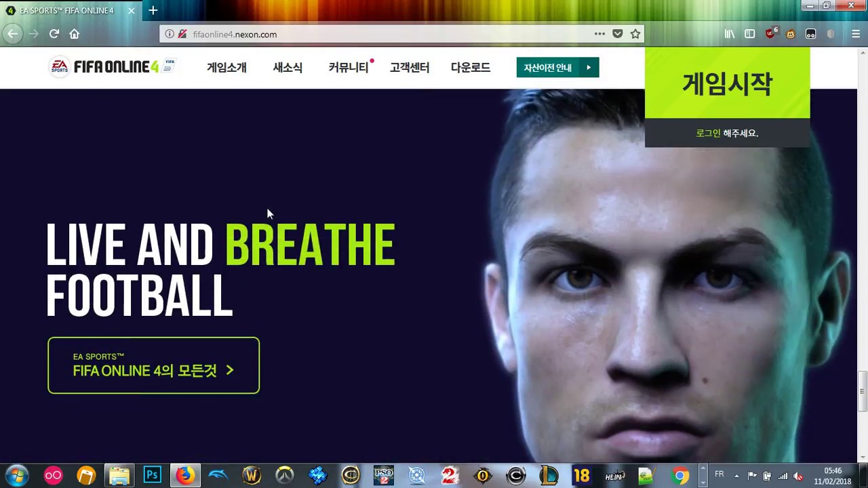868x488 pixels.
Task: Launch Guild Wars 2 from taskbar
Action: coord(450,476)
